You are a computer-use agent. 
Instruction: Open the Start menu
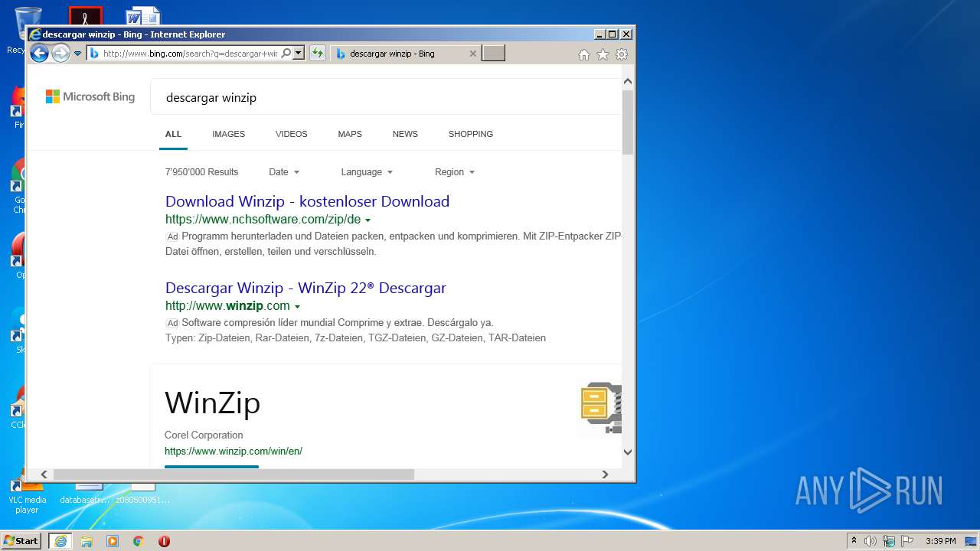tap(21, 541)
